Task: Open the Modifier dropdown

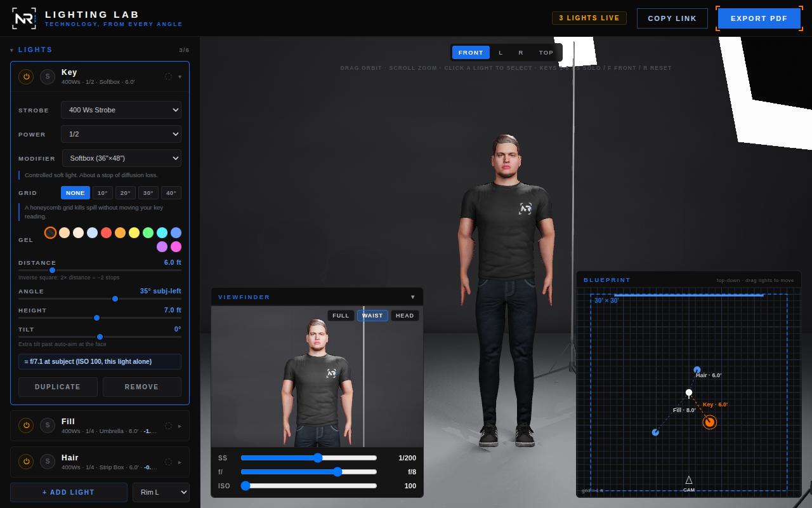Action: pos(121,158)
